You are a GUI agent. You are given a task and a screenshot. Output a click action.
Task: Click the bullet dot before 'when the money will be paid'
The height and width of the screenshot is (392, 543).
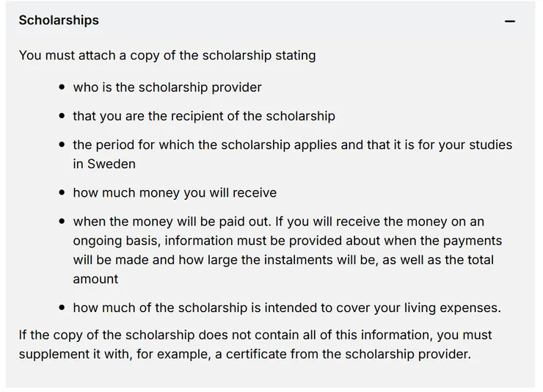[62, 221]
